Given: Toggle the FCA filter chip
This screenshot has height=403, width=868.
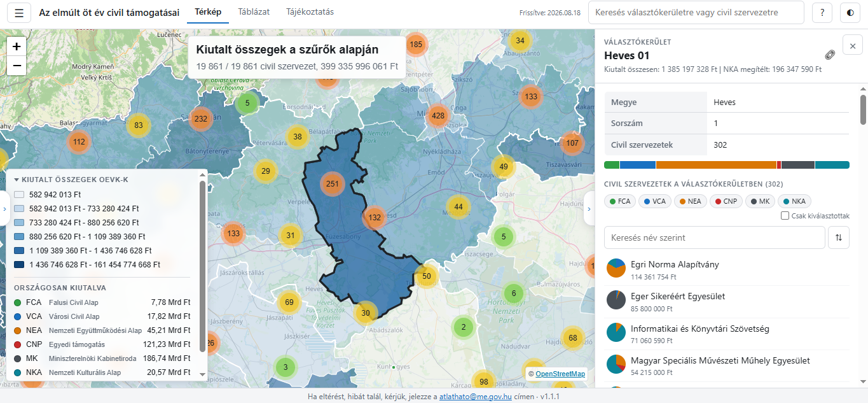Looking at the screenshot, I should pos(620,201).
